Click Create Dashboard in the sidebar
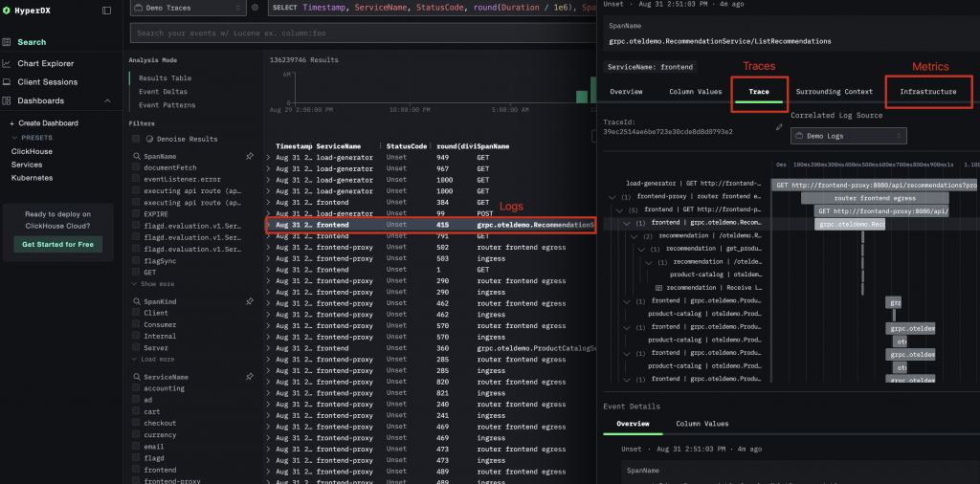Viewport: 980px width, 484px height. 44,123
